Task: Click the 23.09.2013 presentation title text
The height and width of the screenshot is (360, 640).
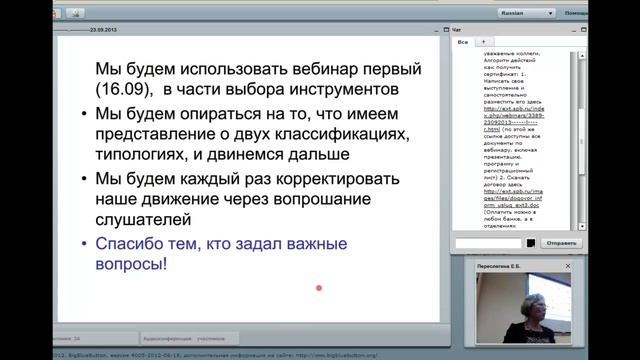Action: pyautogui.click(x=103, y=30)
